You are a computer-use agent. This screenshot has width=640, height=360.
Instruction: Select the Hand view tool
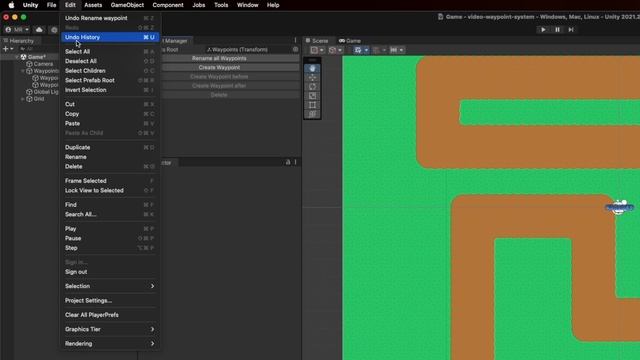(x=312, y=68)
